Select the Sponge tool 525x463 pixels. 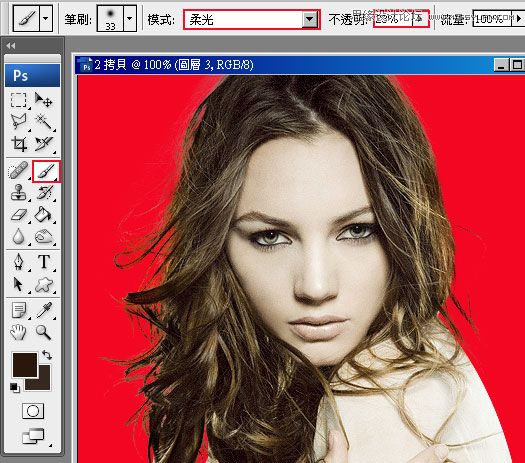coord(44,236)
